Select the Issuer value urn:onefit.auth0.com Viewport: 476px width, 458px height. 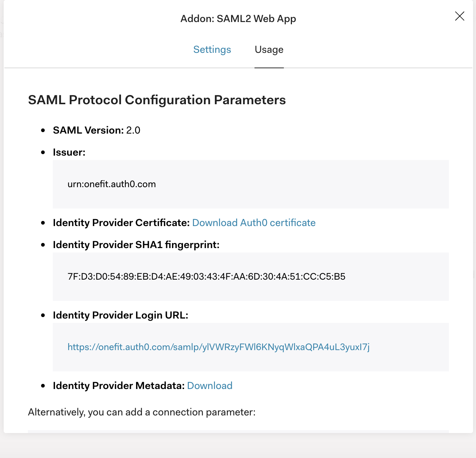tap(111, 184)
